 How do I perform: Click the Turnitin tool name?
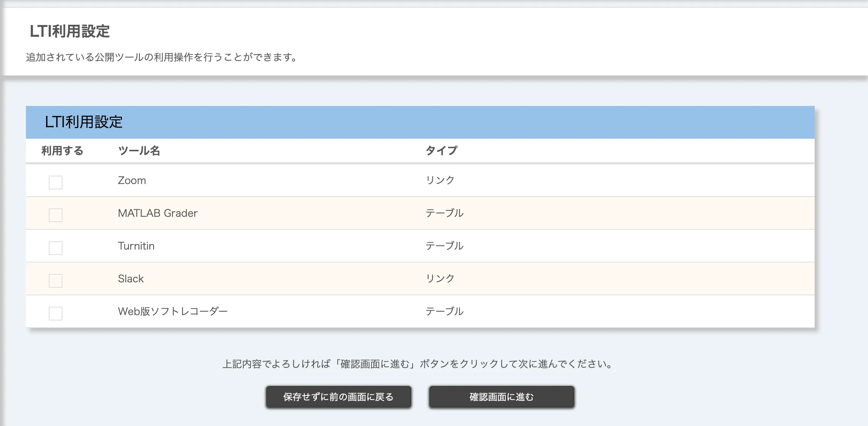click(x=136, y=246)
